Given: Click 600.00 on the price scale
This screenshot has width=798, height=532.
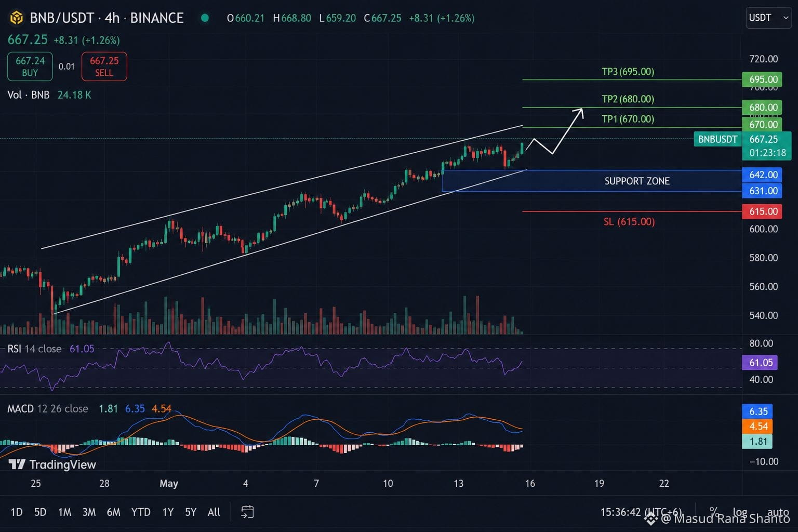Looking at the screenshot, I should [763, 229].
